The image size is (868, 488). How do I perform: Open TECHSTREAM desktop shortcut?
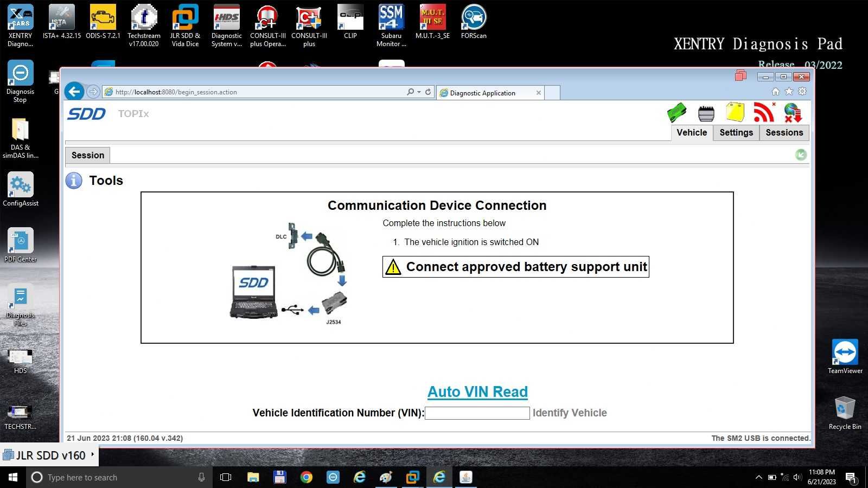pyautogui.click(x=20, y=417)
